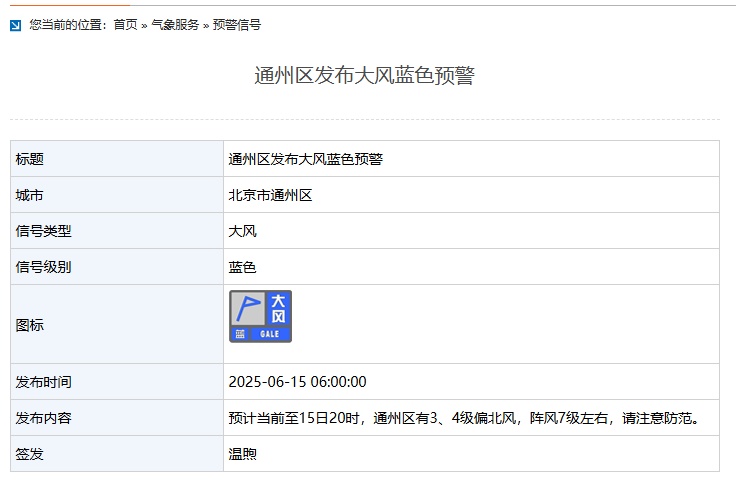Screen dimensions: 736x484
Task: Click the 蓝色 signal level value
Action: 243,267
